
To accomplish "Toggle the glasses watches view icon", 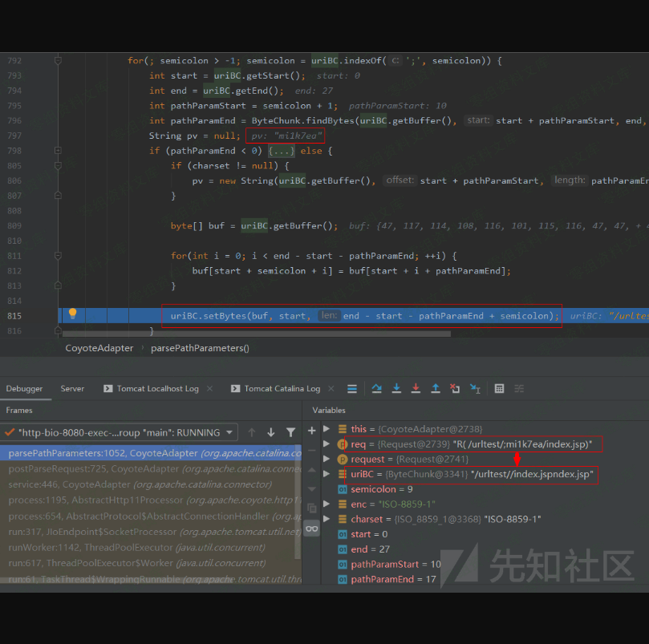I will point(312,529).
